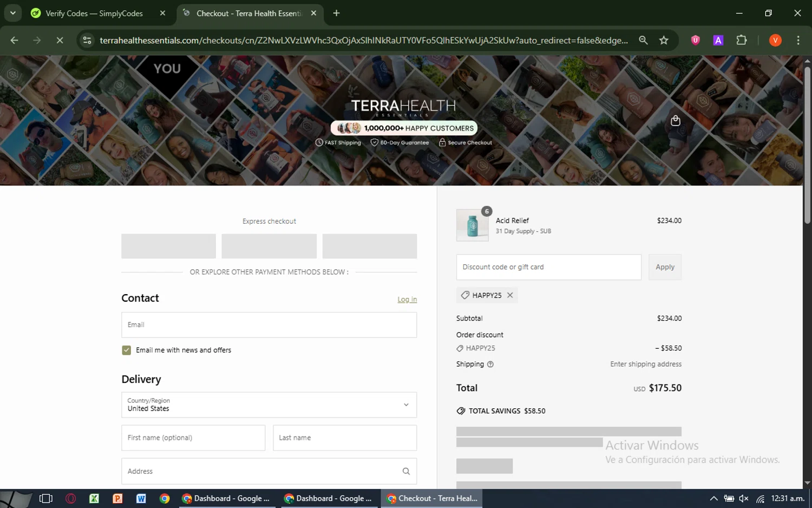Click the purple A extension icon
Image resolution: width=812 pixels, height=508 pixels.
(718, 40)
